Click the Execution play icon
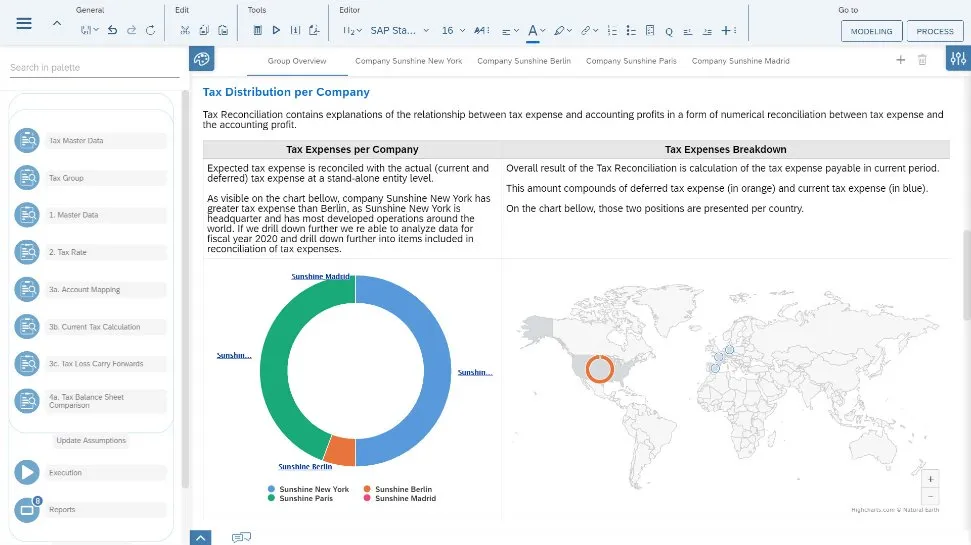971x545 pixels. (27, 472)
